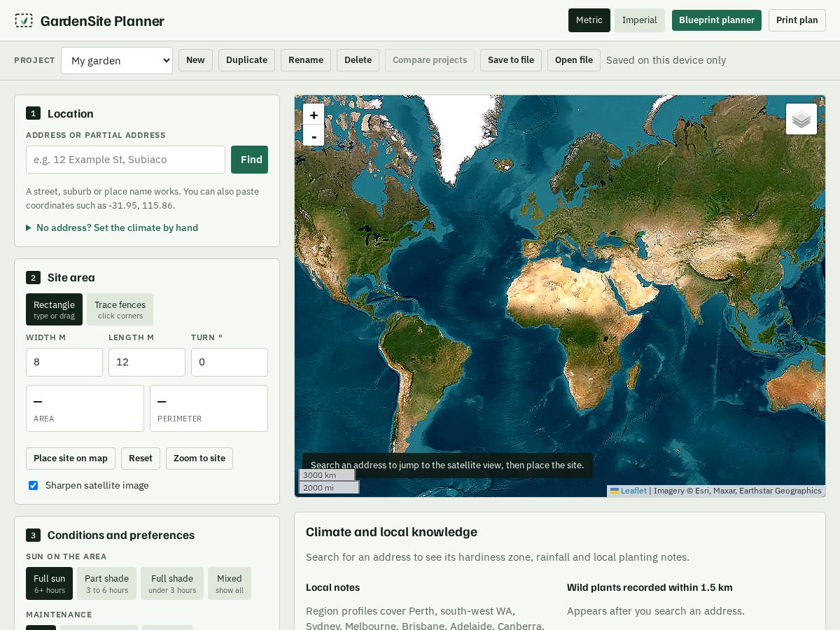Zoom out the map with minus button
Image resolution: width=840 pixels, height=630 pixels.
(314, 136)
